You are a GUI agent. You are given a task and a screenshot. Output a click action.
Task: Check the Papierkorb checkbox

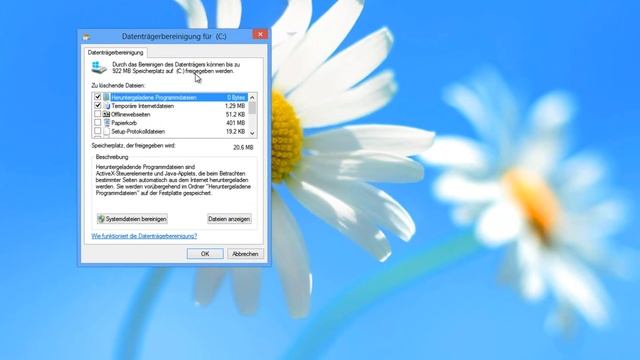pos(98,123)
